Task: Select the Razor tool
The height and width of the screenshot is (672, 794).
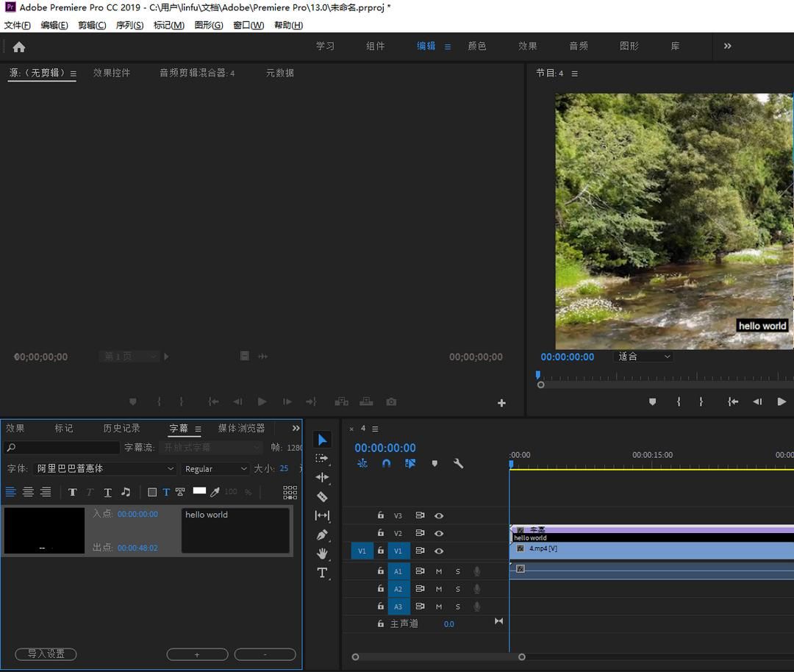Action: pos(322,496)
